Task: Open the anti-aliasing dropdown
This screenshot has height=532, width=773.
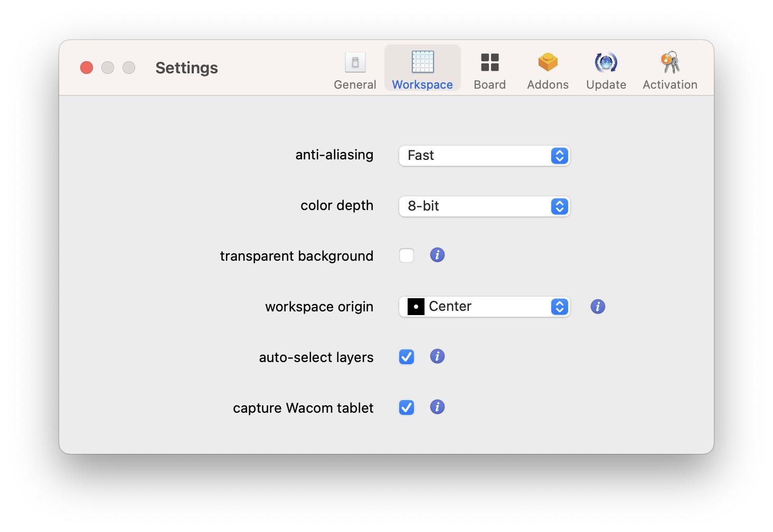Action: 484,156
